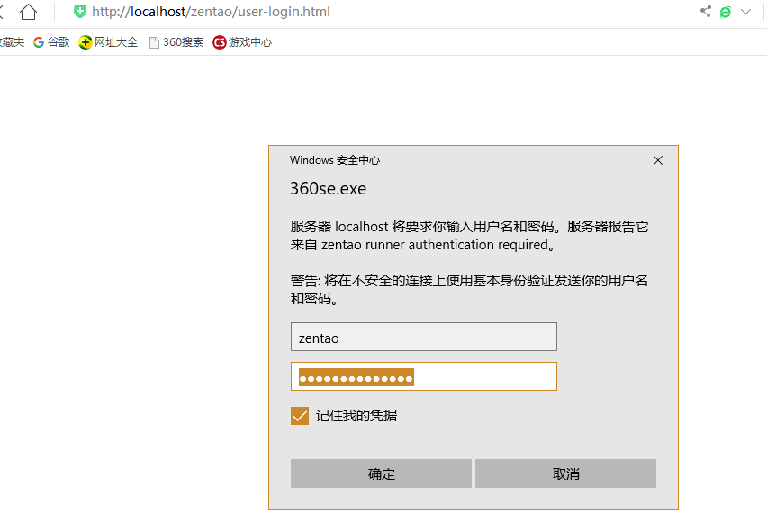Click the username field containing zentao
Viewport: 767px width, 532px height.
(423, 337)
